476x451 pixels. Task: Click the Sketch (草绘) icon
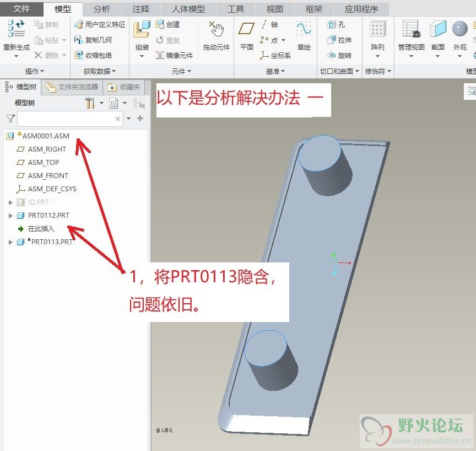tap(304, 29)
